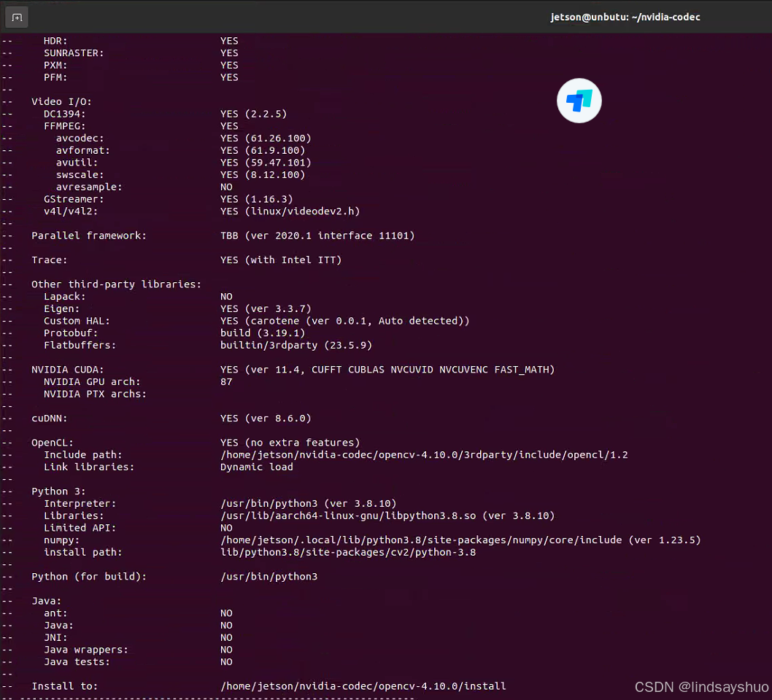Select the libpython3.8.so libraries path

(x=387, y=516)
